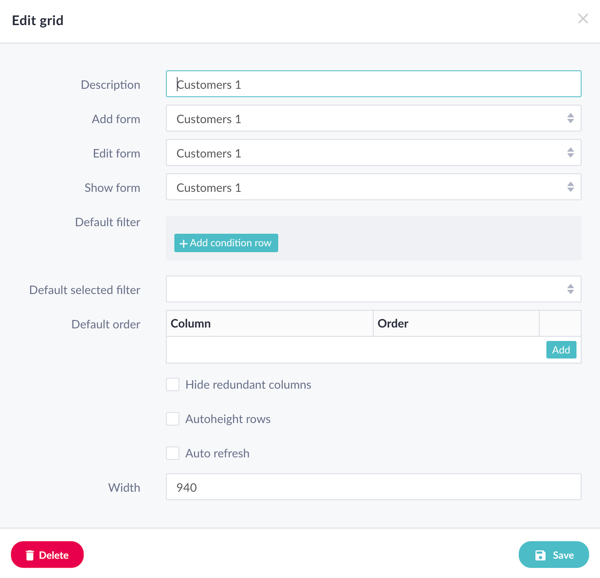Click the Auto refresh label text
Image resolution: width=600 pixels, height=578 pixels.
217,453
